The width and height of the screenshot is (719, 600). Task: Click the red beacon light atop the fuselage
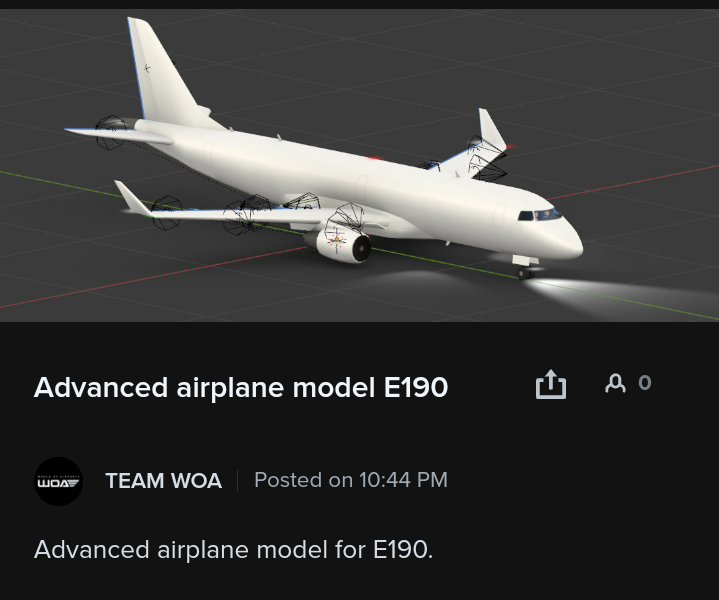tap(375, 158)
